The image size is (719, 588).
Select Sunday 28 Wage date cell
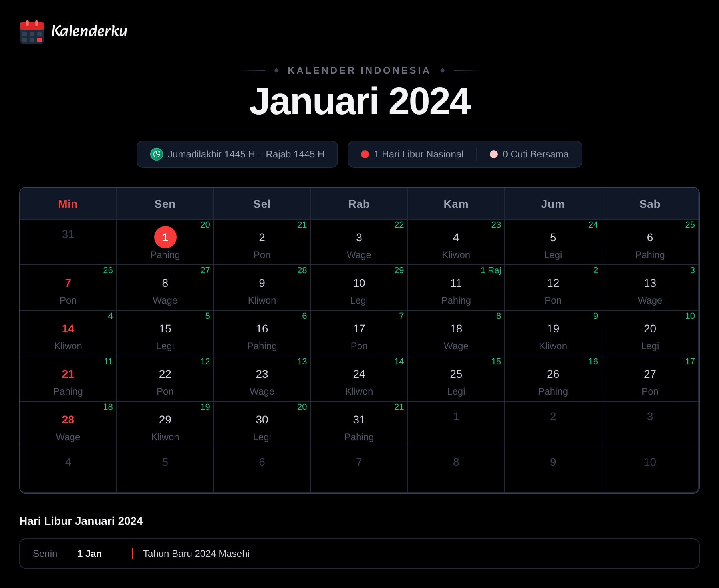(68, 424)
